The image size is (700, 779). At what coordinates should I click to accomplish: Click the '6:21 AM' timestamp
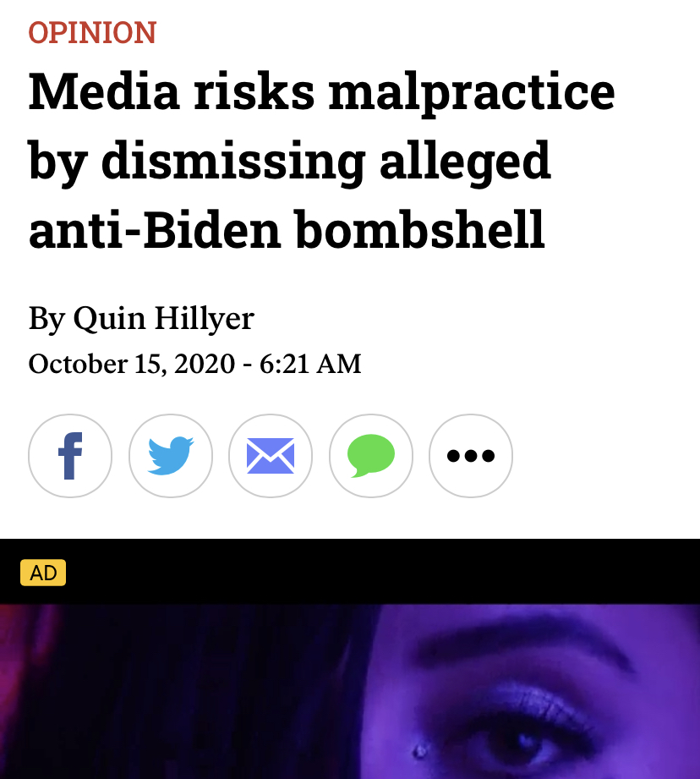310,364
